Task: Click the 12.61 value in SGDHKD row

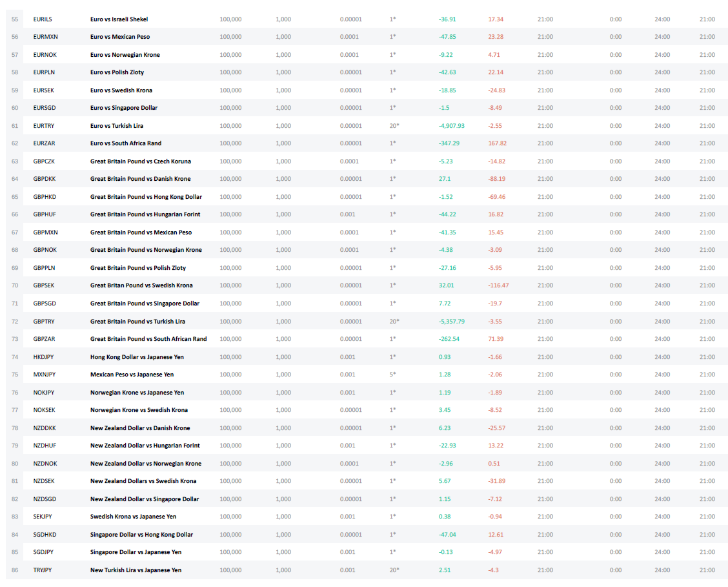Action: pos(496,535)
